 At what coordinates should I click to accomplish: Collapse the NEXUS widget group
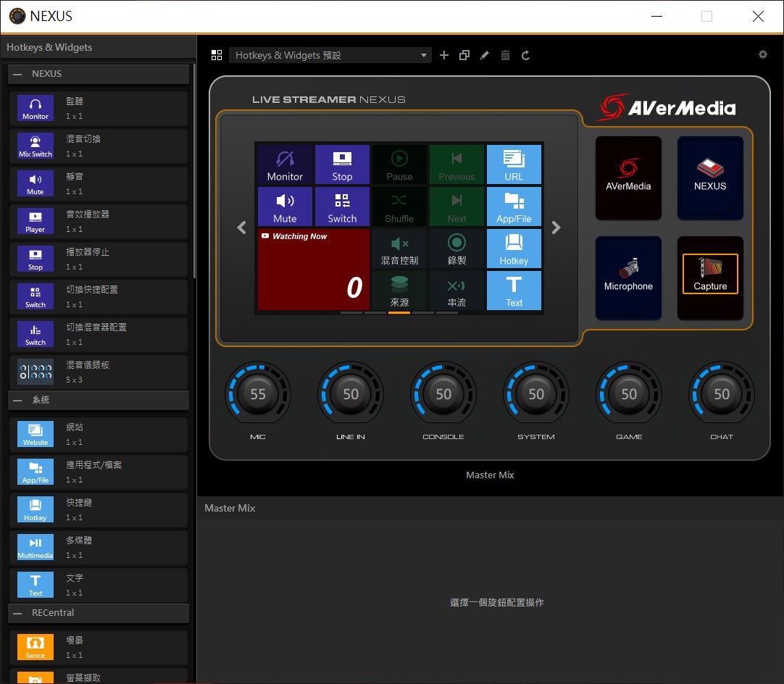[x=17, y=74]
